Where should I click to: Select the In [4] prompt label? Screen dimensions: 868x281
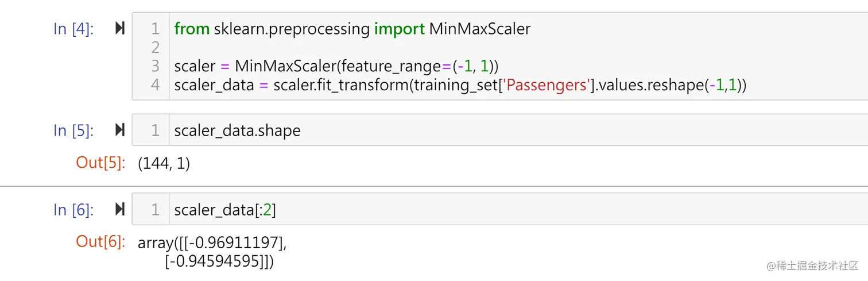[73, 29]
